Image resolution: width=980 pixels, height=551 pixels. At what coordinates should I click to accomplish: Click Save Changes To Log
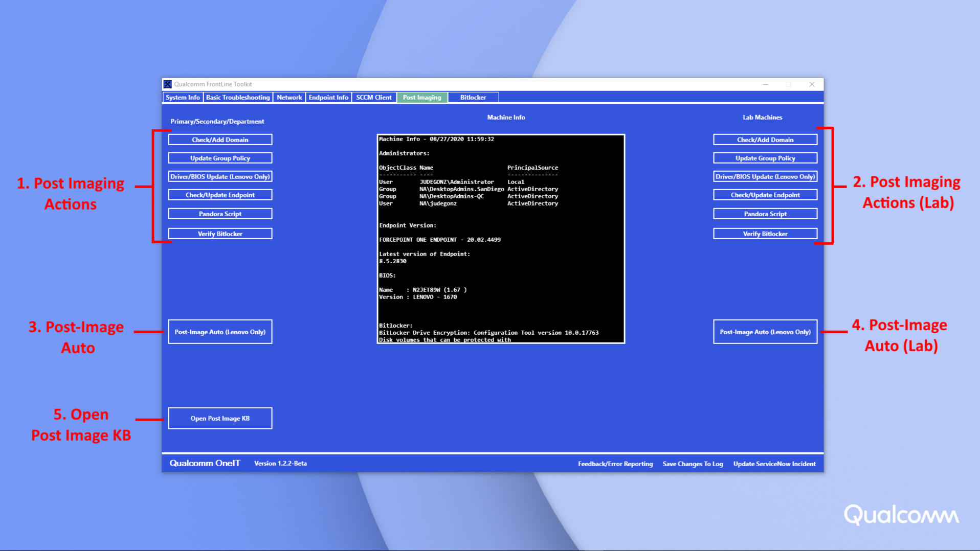click(693, 464)
